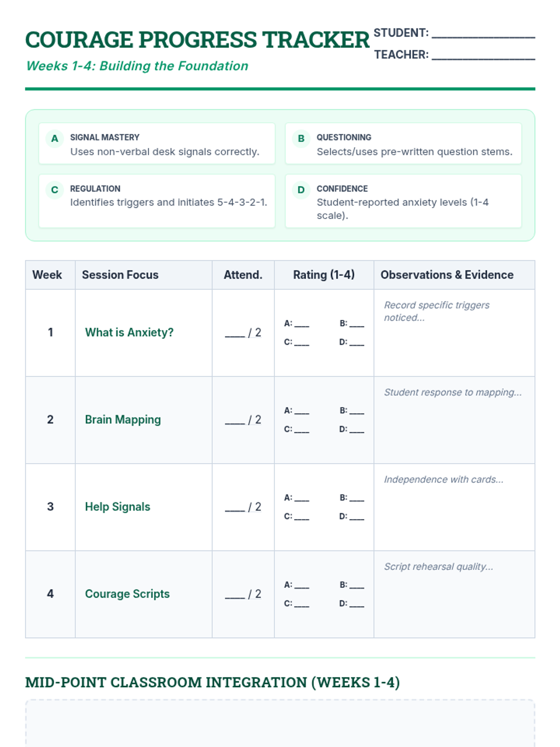Click Week 2 rating blank for D

click(357, 430)
